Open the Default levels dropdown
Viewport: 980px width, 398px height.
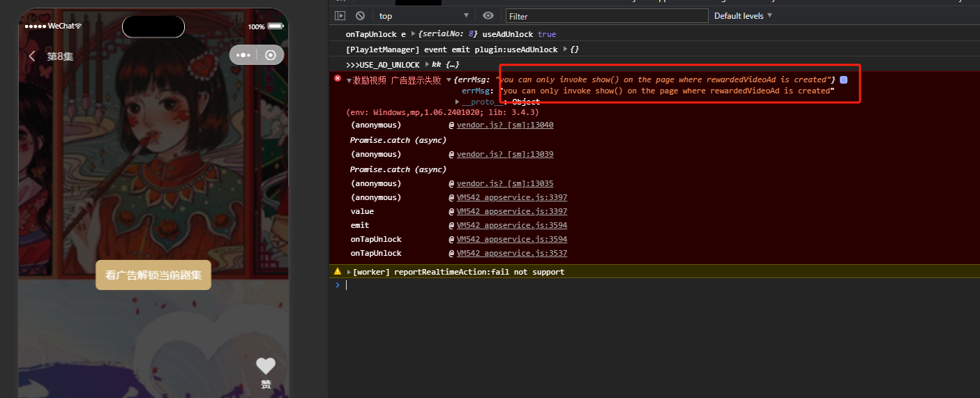point(743,15)
